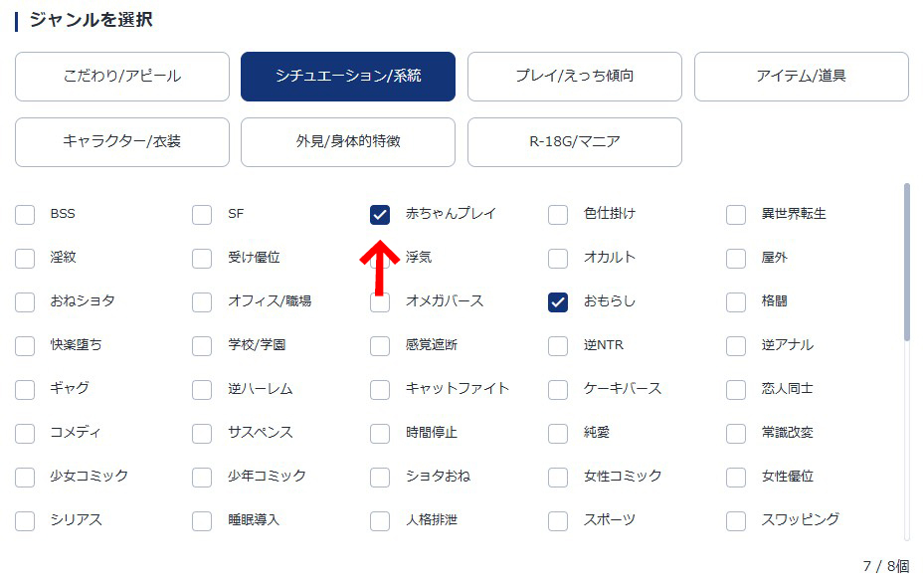This screenshot has height=584, width=924.
Task: Switch to the プレイ/えっち傾向 category
Action: pos(574,77)
